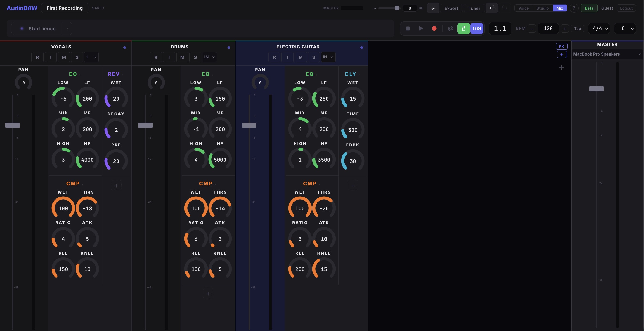Image resolution: width=644 pixels, height=331 pixels.
Task: Click the AudioDAW logo
Action: pos(22,8)
